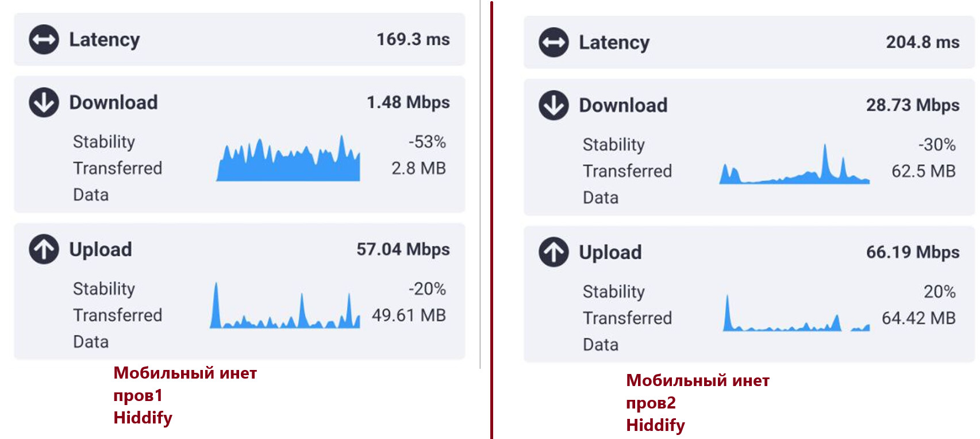Open the right upload speed graph
This screenshot has height=439, width=980.
[797, 313]
